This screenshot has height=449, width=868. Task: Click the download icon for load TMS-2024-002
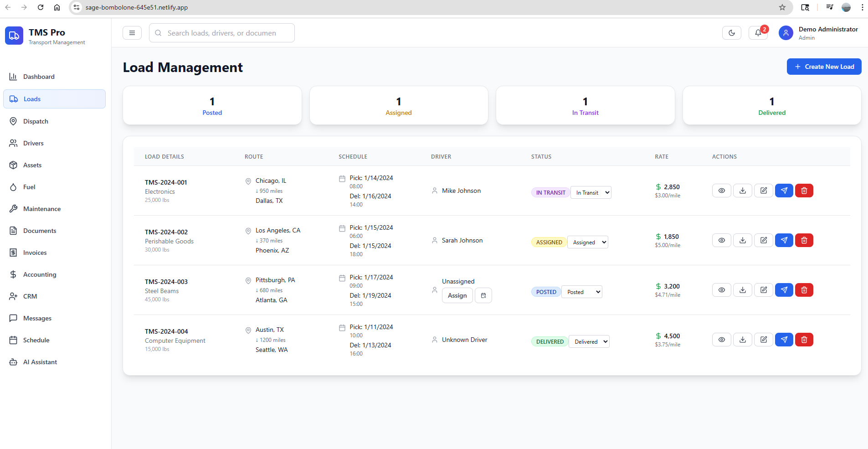[743, 240]
